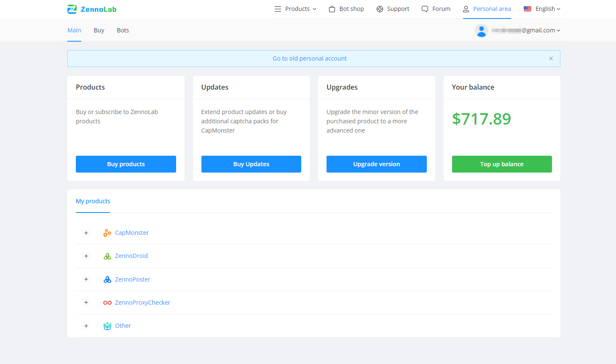Expand the CapMonster row
The width and height of the screenshot is (616, 364).
point(86,233)
